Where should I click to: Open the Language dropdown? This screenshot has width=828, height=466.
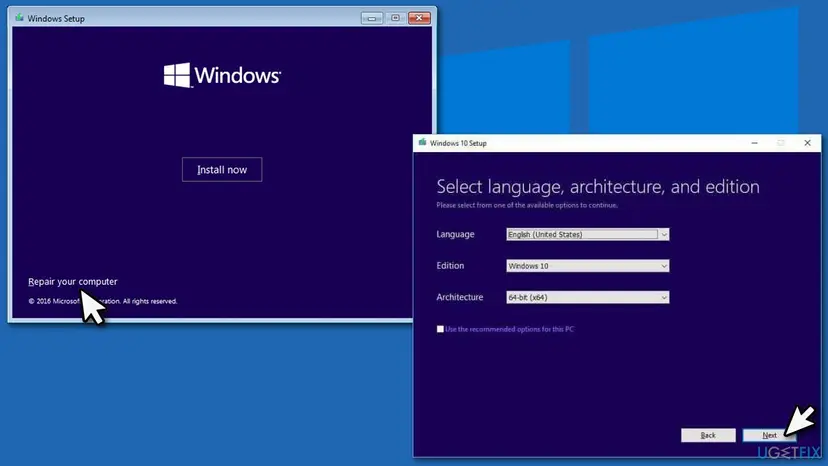click(x=588, y=234)
